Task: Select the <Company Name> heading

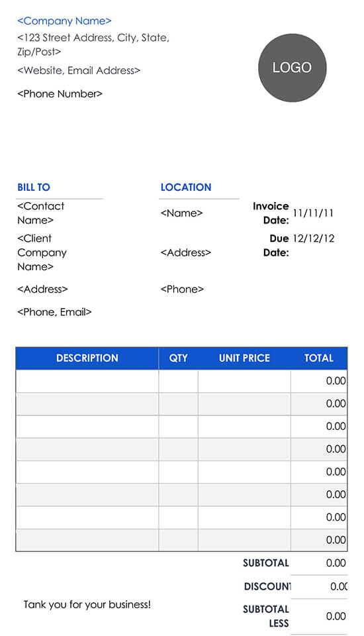Action: (x=64, y=21)
